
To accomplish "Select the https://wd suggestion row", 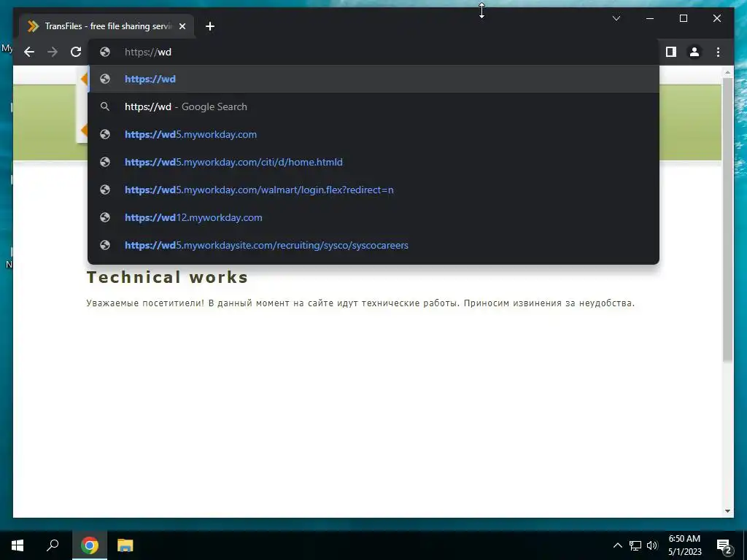I will point(373,79).
